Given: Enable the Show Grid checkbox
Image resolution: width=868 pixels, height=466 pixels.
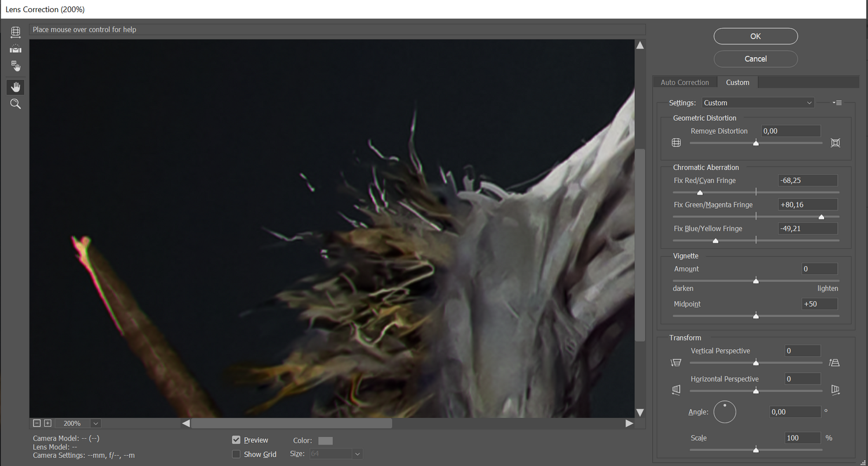Looking at the screenshot, I should click(x=236, y=454).
